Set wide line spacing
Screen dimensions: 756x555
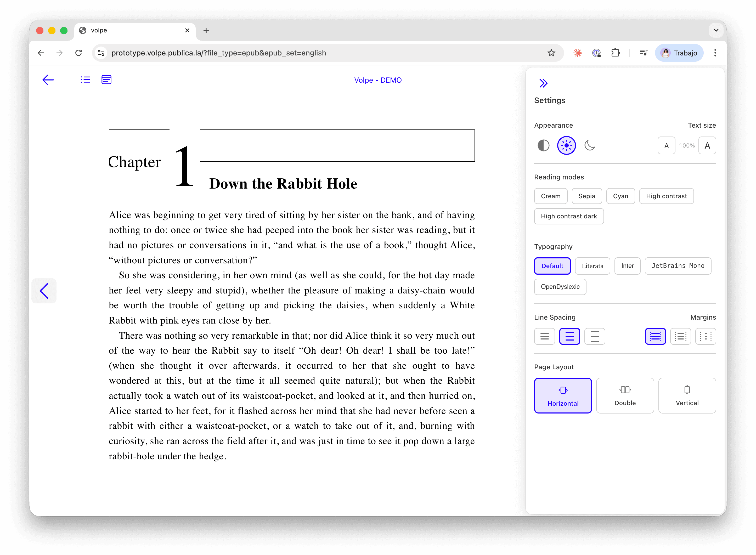tap(595, 336)
